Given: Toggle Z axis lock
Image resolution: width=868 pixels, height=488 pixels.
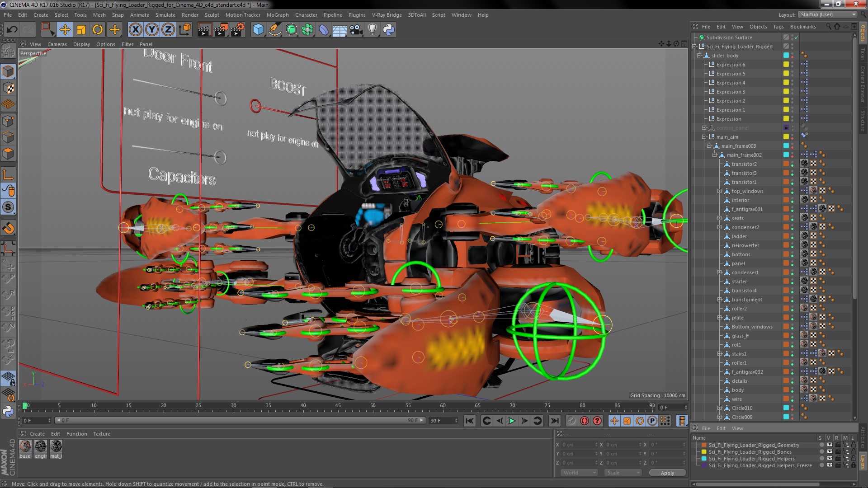Looking at the screenshot, I should [x=168, y=30].
